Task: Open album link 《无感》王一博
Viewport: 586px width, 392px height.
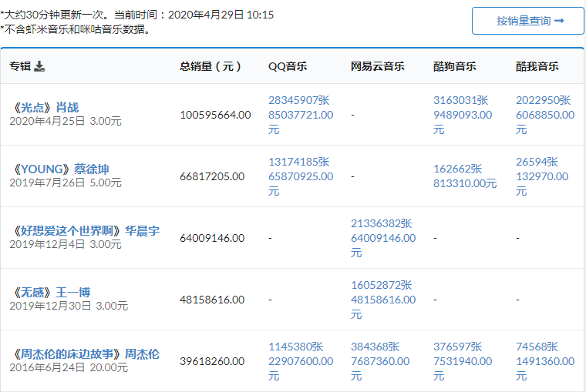Action: pos(50,293)
